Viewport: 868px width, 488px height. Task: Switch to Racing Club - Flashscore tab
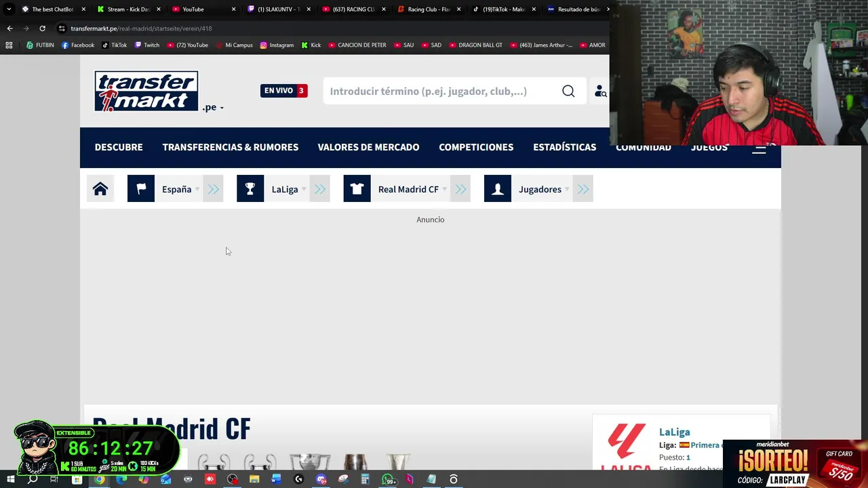click(428, 9)
